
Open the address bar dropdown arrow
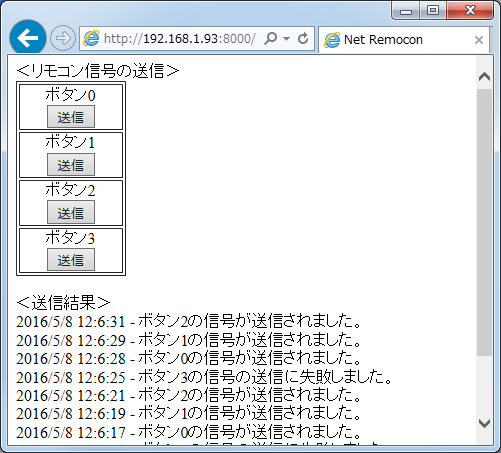[286, 39]
